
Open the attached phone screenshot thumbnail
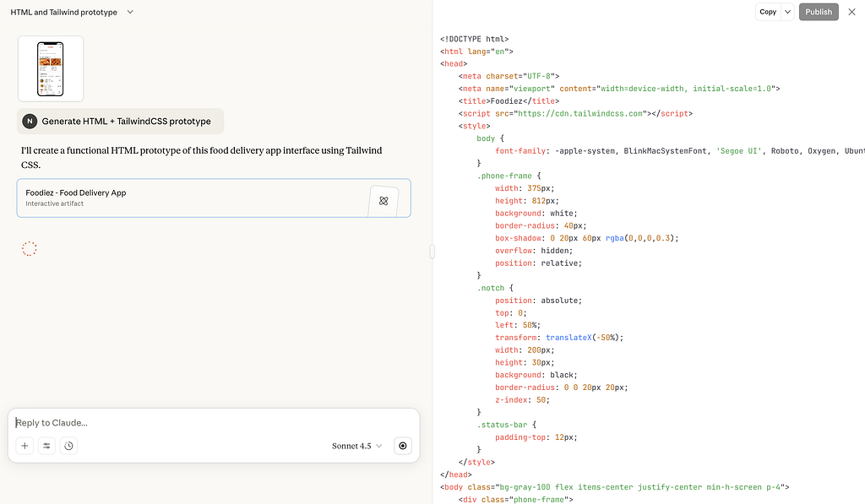coord(51,68)
